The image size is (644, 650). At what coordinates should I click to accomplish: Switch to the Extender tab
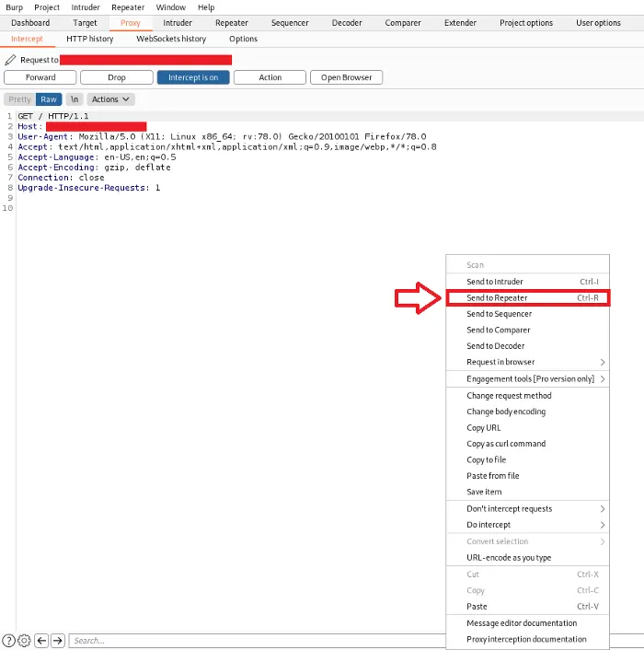[x=460, y=23]
